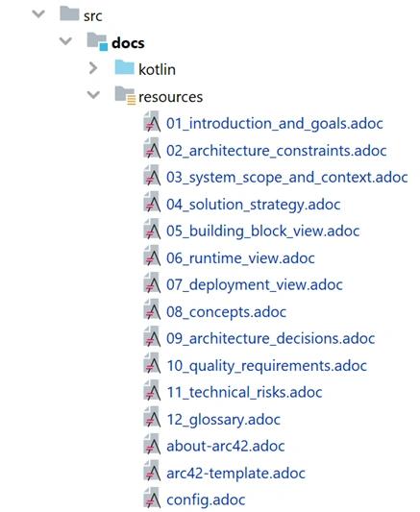This screenshot has height=512, width=420.
Task: Collapse the docs module chevron
Action: click(65, 41)
